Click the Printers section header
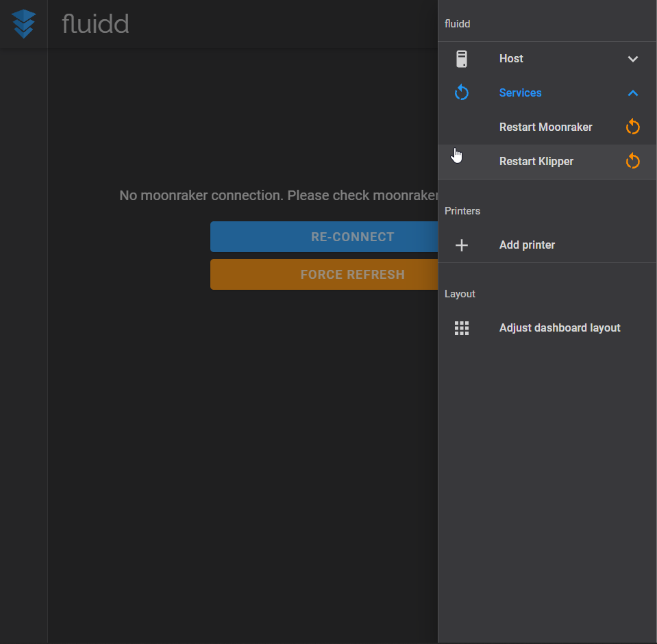 click(462, 211)
